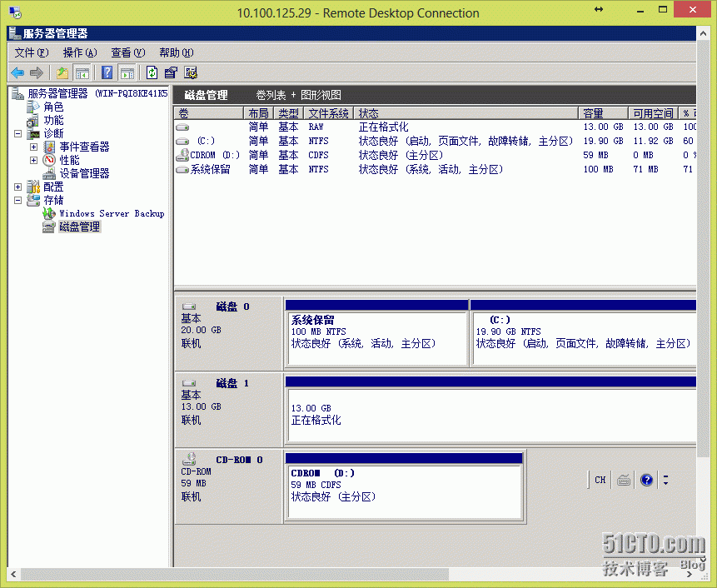The width and height of the screenshot is (717, 588).
Task: Collapse the 存储 tree node
Action: click(x=17, y=200)
